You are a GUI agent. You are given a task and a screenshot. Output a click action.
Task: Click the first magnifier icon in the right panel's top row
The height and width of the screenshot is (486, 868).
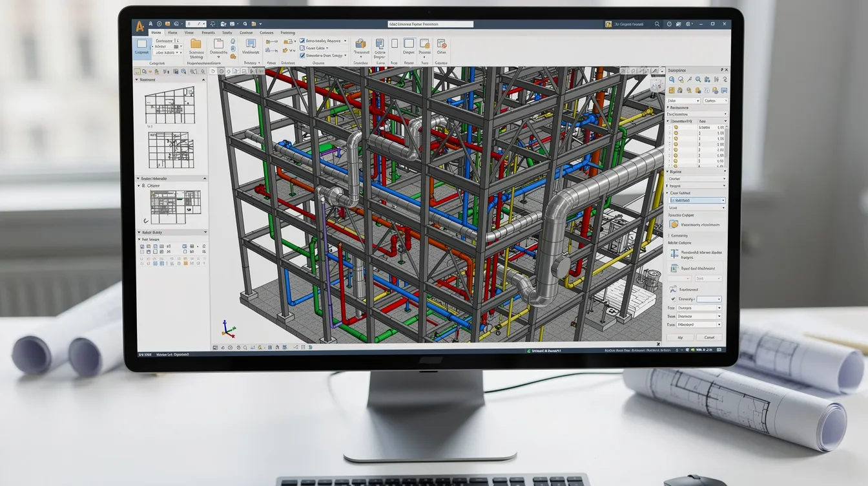(672, 79)
